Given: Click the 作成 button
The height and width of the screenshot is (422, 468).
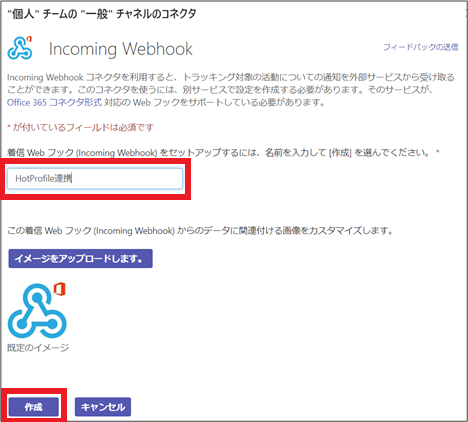Looking at the screenshot, I should pyautogui.click(x=34, y=407).
